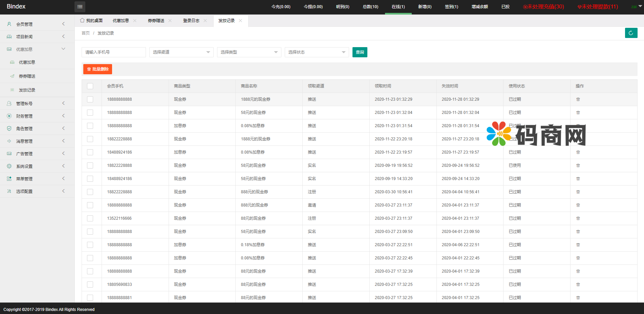Image resolution: width=644 pixels, height=314 pixels.
Task: Open 券券赠送 in the sidebar menu
Action: point(27,76)
